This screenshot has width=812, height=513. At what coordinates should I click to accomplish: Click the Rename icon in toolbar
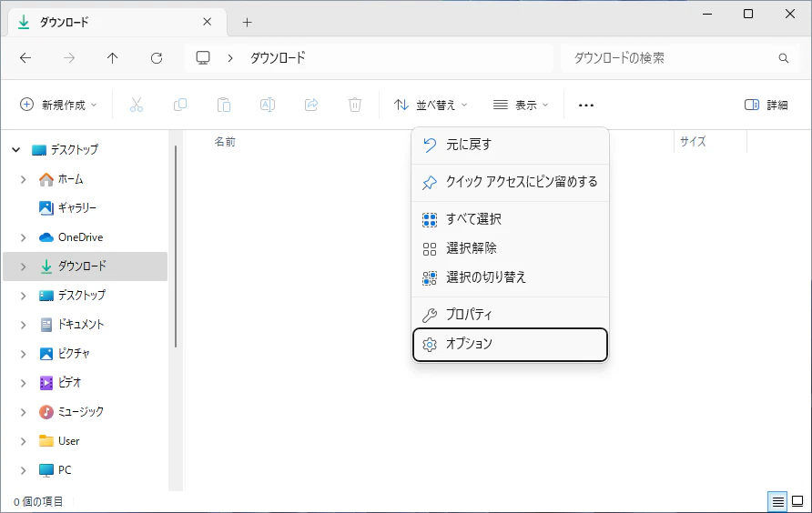pyautogui.click(x=268, y=106)
